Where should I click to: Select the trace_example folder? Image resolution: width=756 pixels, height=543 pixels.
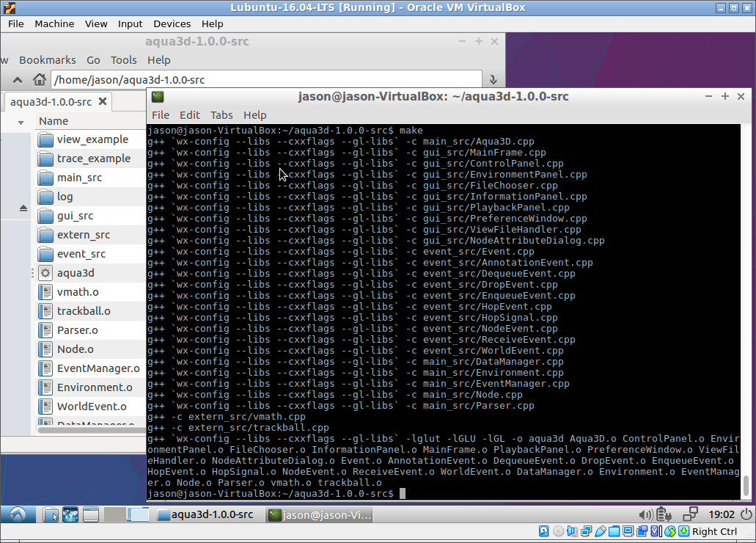92,158
